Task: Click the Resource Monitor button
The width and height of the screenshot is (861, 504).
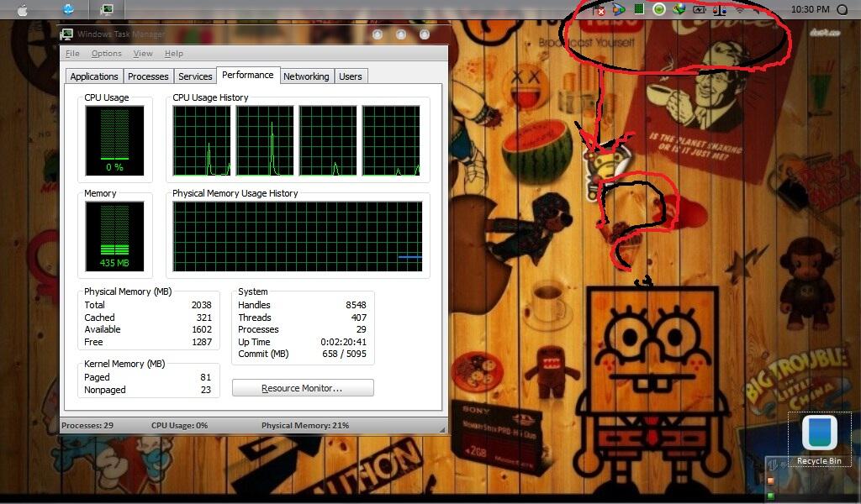Action: [303, 388]
